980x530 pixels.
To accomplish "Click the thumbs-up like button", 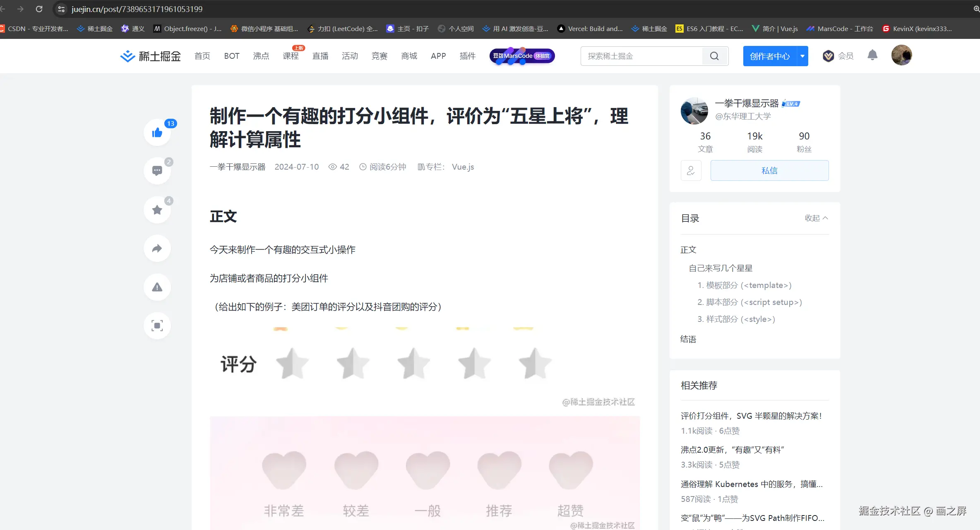I will pos(157,132).
